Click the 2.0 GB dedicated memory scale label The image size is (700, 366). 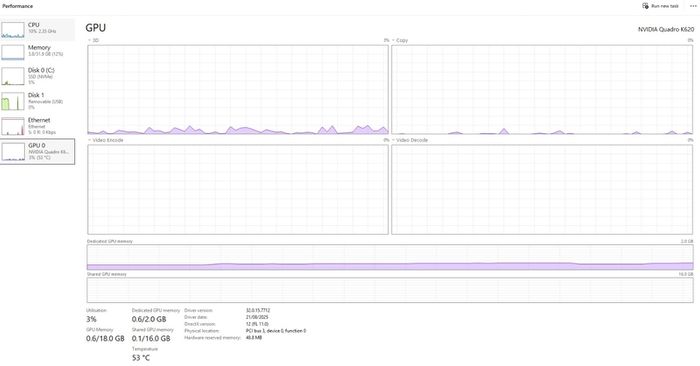[x=687, y=241]
